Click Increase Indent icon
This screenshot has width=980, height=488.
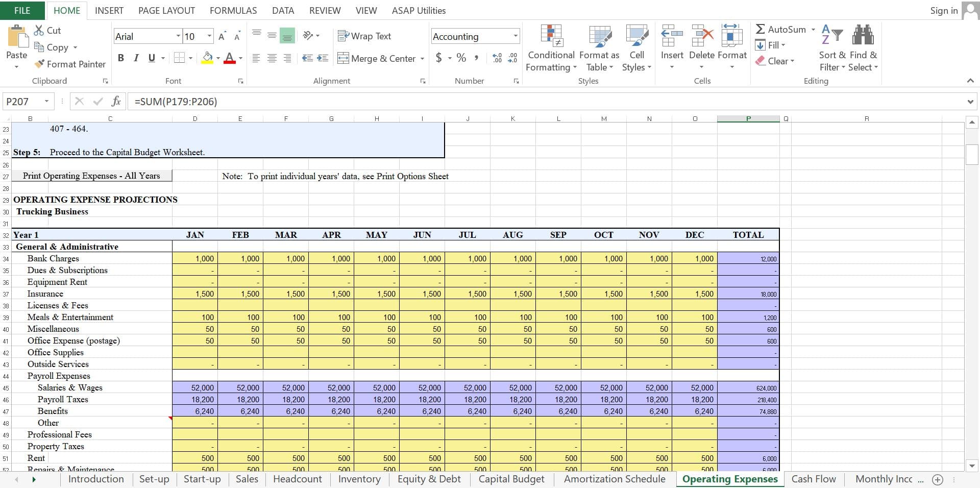tap(323, 58)
